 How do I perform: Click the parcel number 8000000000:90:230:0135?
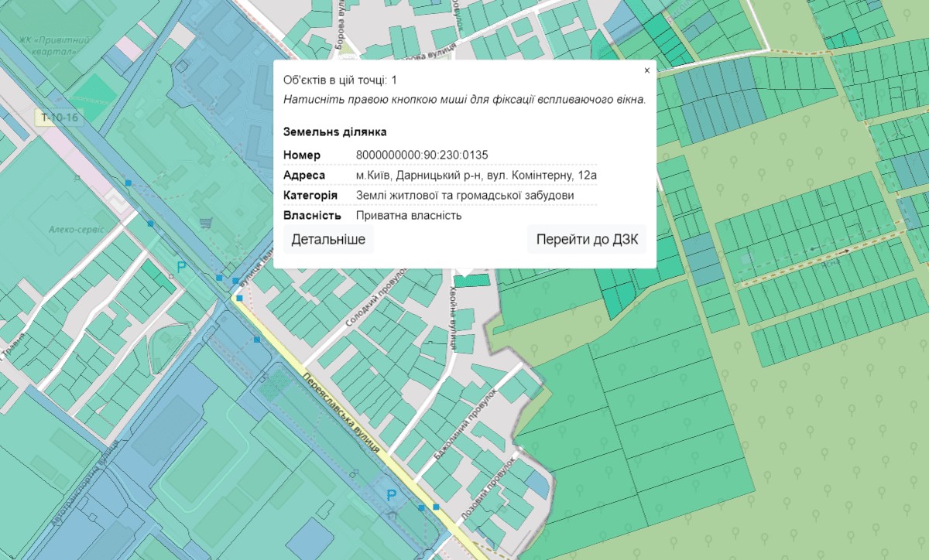coord(422,155)
